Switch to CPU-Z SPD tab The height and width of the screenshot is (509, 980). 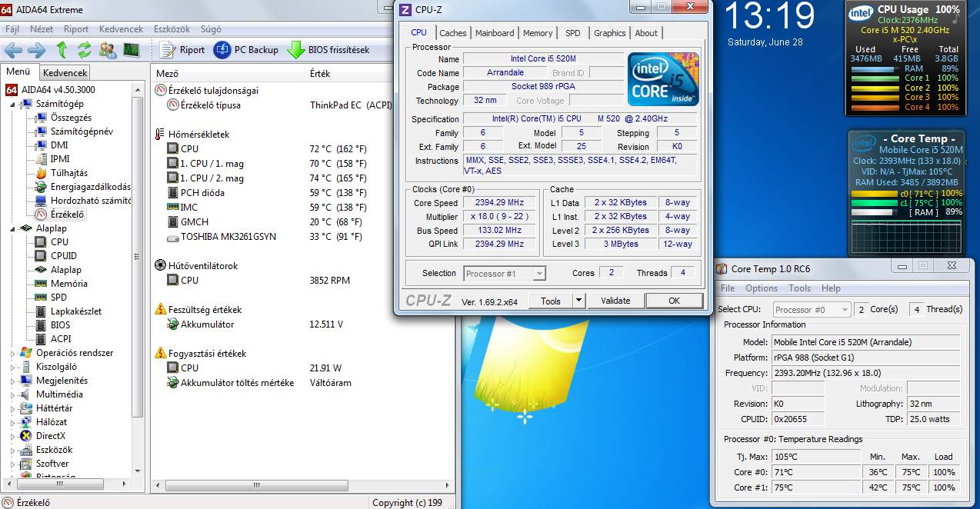[573, 33]
